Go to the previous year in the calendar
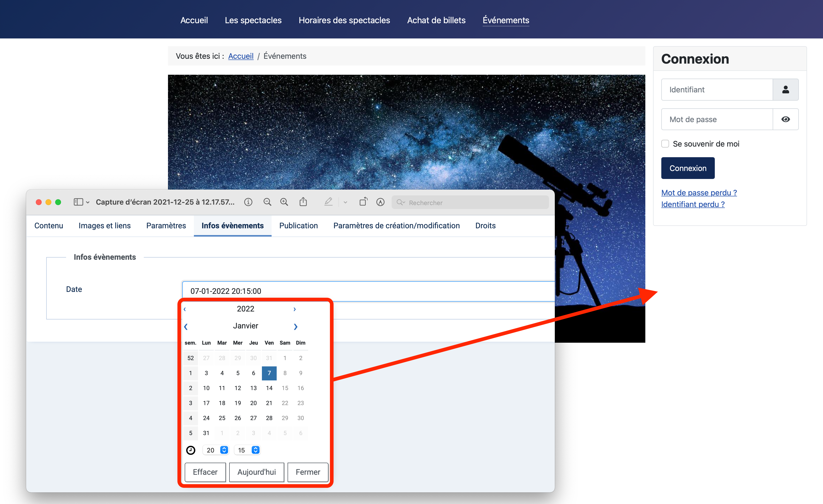Viewport: 823px width, 504px height. pyautogui.click(x=185, y=309)
